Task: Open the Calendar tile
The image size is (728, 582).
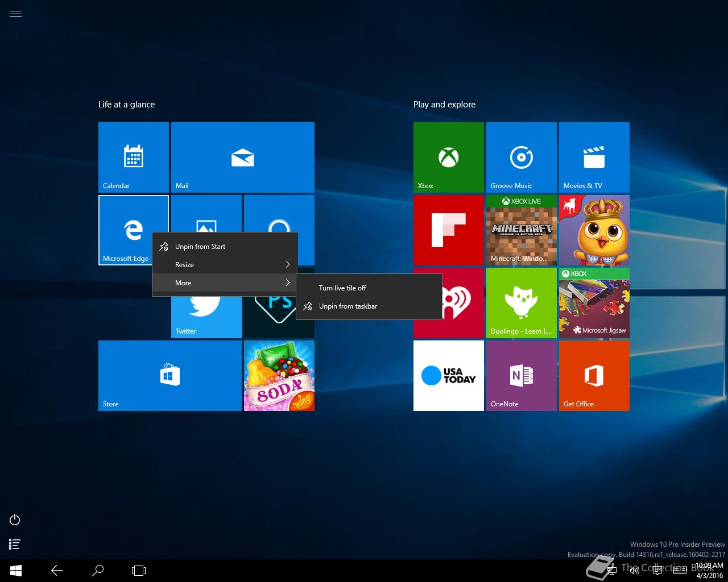Action: pos(134,157)
